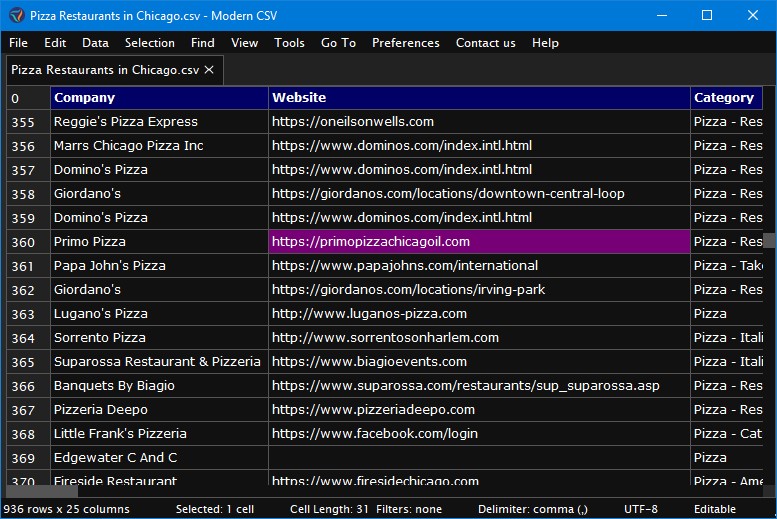
Task: Select the Website column header
Action: [479, 98]
